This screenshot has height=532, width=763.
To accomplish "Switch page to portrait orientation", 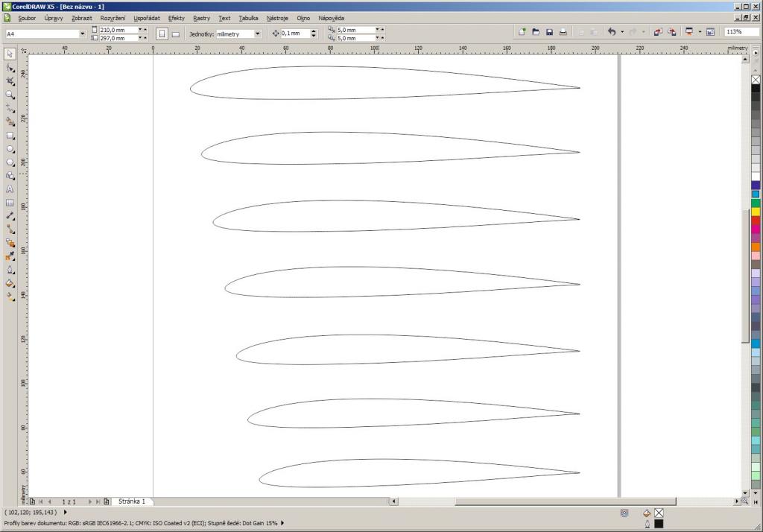I will tap(162, 34).
